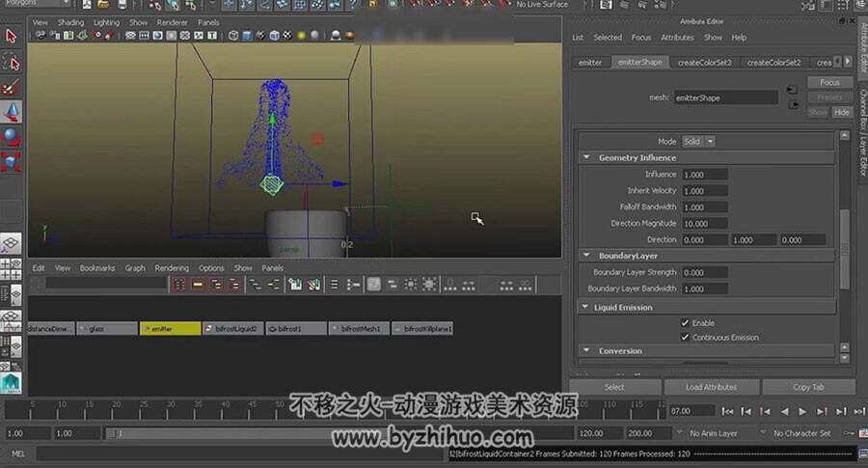Open the Mode dropdown set to Solid

(x=698, y=142)
